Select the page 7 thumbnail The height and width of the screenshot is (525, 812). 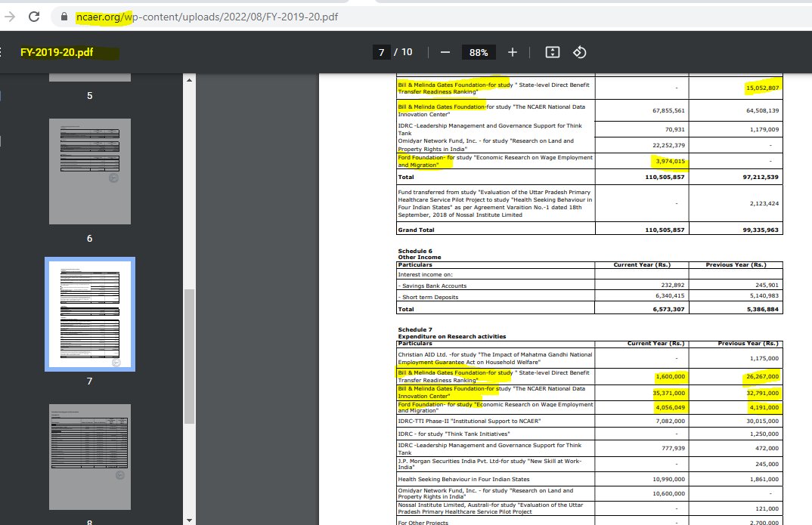(90, 314)
